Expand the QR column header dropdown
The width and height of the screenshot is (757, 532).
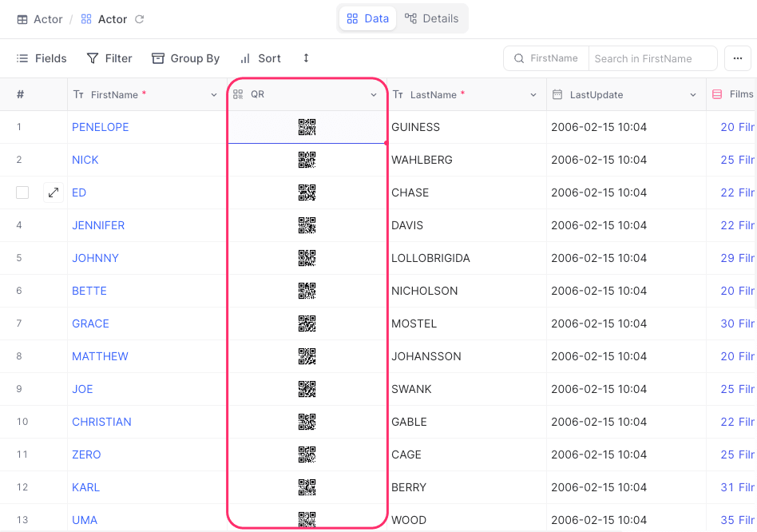click(x=374, y=95)
